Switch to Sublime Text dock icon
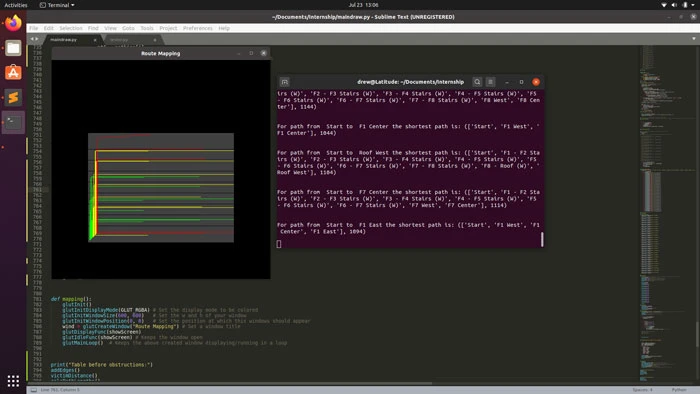Image resolution: width=700 pixels, height=394 pixels. pos(13,97)
